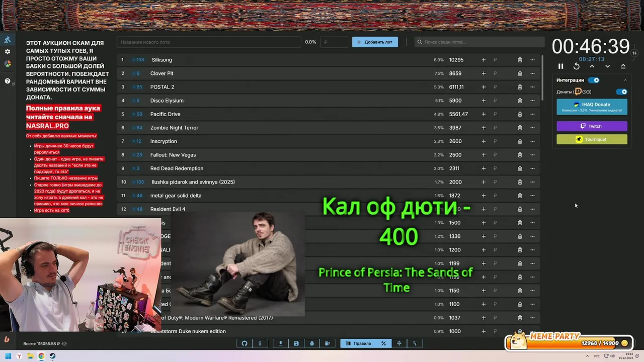
Task: Open more options for Inscryption
Action: click(x=532, y=141)
